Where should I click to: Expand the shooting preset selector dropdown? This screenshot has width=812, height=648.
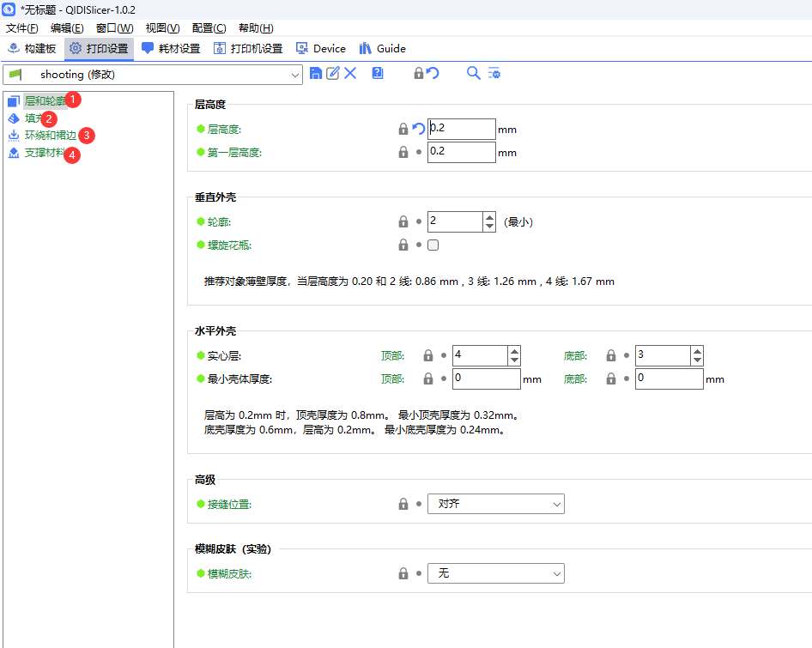tap(295, 76)
